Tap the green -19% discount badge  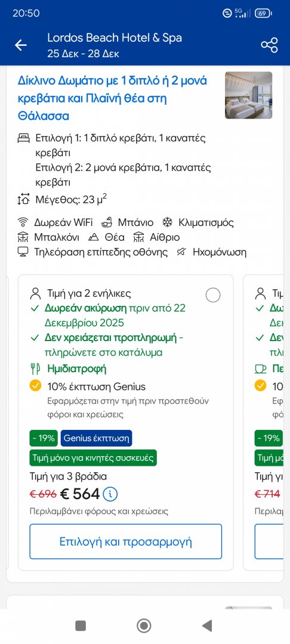click(x=44, y=438)
